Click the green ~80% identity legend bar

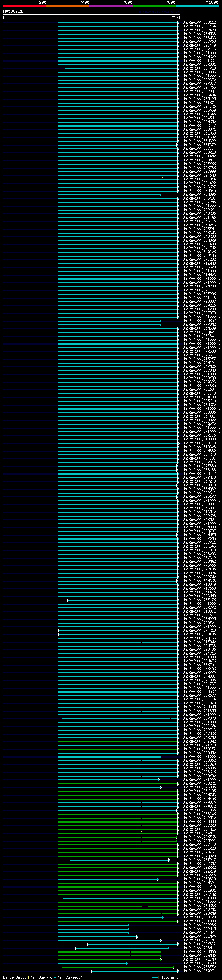pyautogui.click(x=154, y=6)
